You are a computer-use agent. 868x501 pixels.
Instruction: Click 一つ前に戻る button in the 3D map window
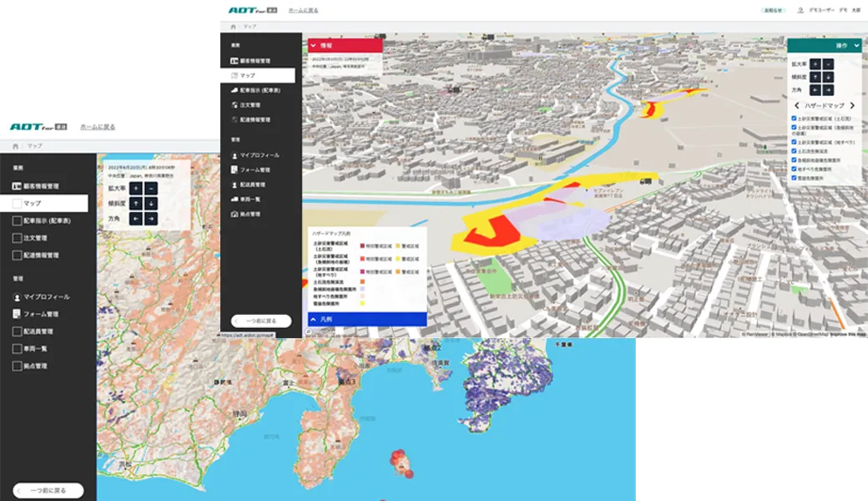(261, 321)
